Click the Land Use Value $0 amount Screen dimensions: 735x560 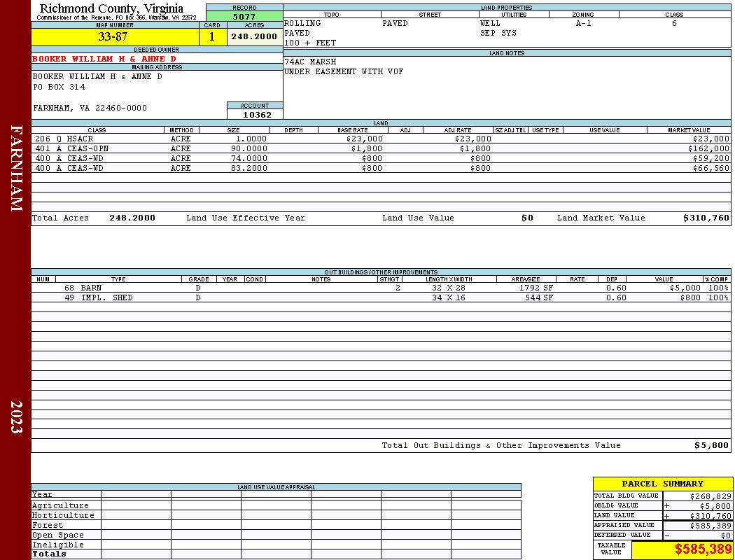[527, 218]
